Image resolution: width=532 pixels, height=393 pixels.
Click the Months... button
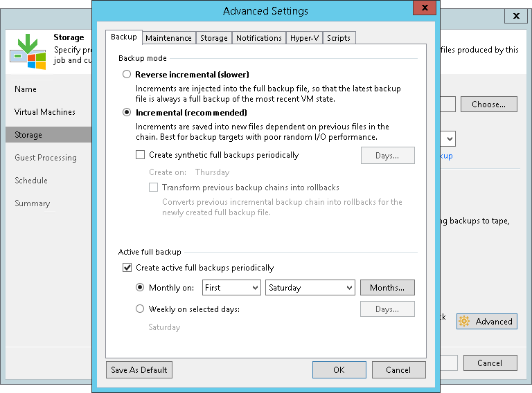click(387, 288)
